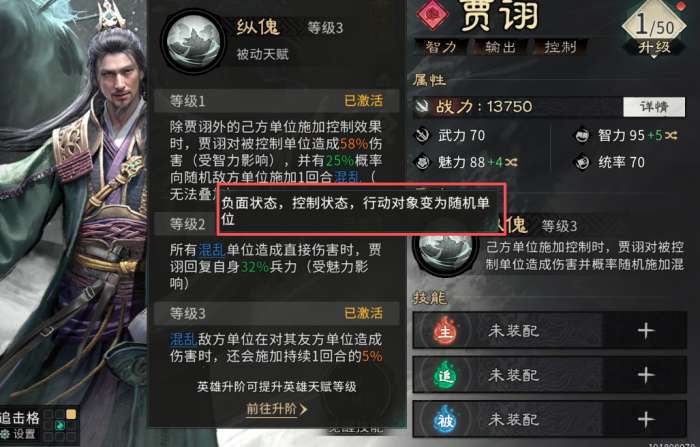Tap the red 主 main skill slot icon
The height and width of the screenshot is (447, 700).
pos(445,331)
